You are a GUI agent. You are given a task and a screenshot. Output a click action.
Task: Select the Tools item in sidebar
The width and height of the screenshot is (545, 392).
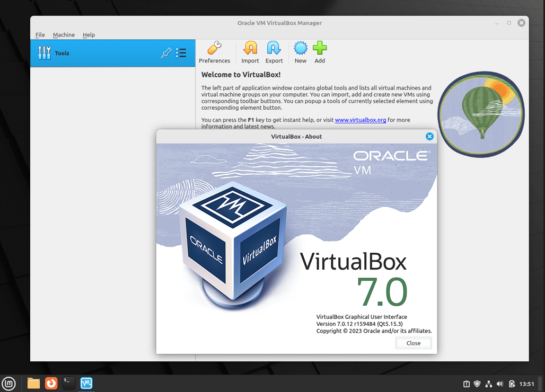[112, 53]
